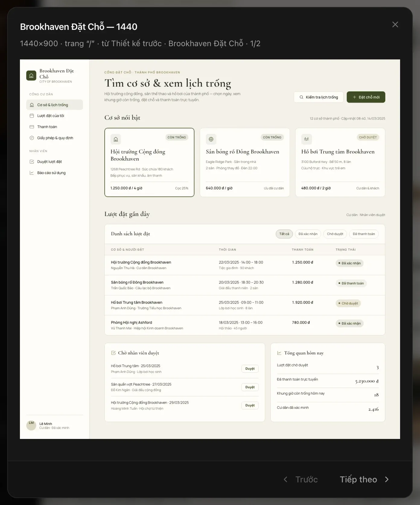
Task: Click the building icon on Hội trường Cộng đồng card
Action: click(x=116, y=139)
